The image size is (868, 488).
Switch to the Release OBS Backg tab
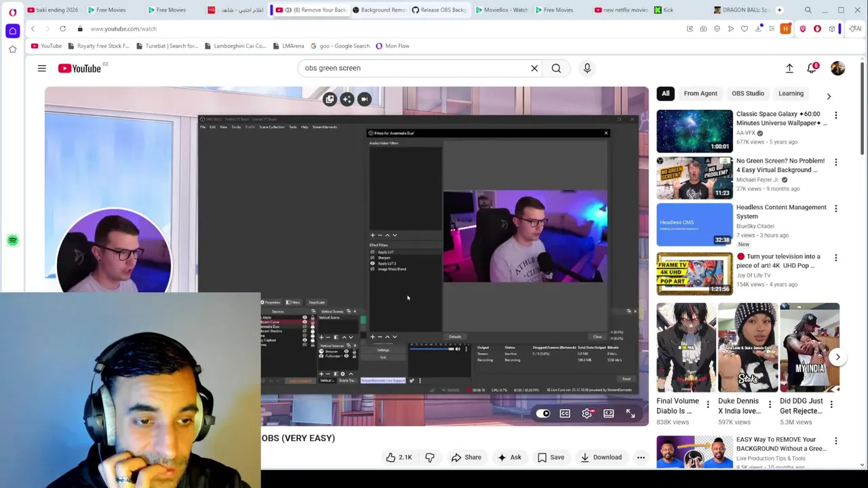pos(439,10)
